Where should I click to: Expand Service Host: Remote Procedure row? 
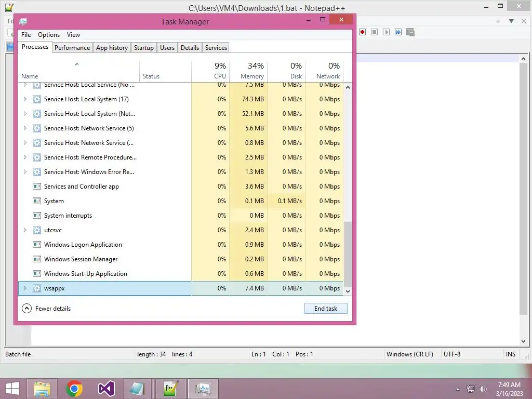click(x=25, y=157)
